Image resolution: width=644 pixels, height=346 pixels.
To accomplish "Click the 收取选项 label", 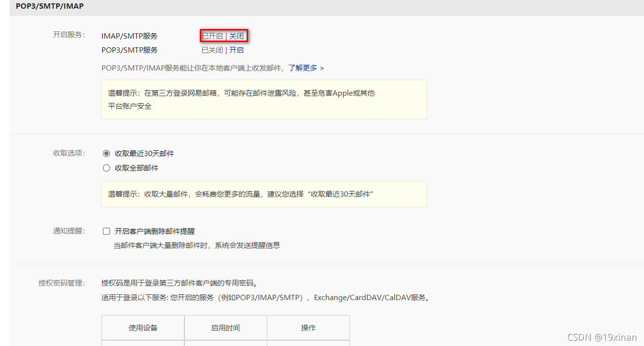I will (69, 153).
